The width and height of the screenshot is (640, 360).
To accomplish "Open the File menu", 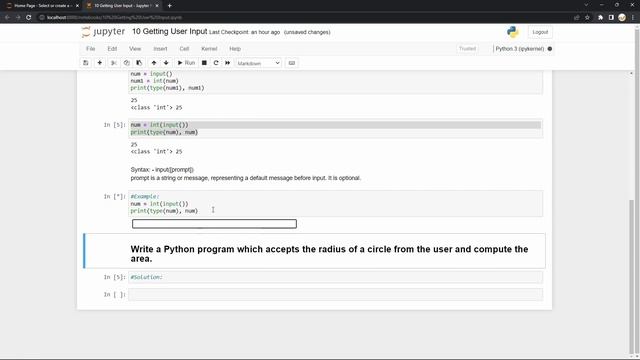I will tap(91, 49).
